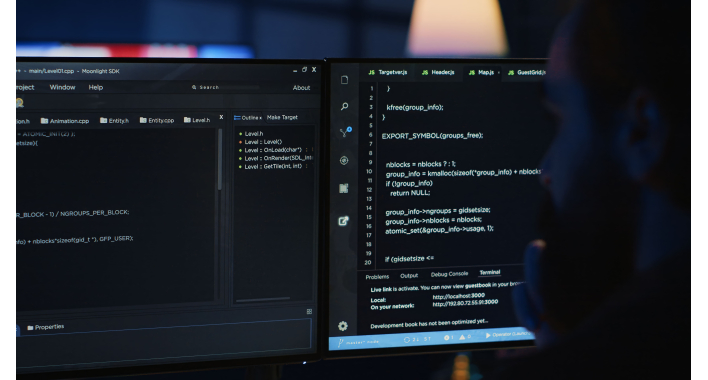The image size is (708, 380).
Task: Close the Outline tab with its small x
Action: point(261,118)
